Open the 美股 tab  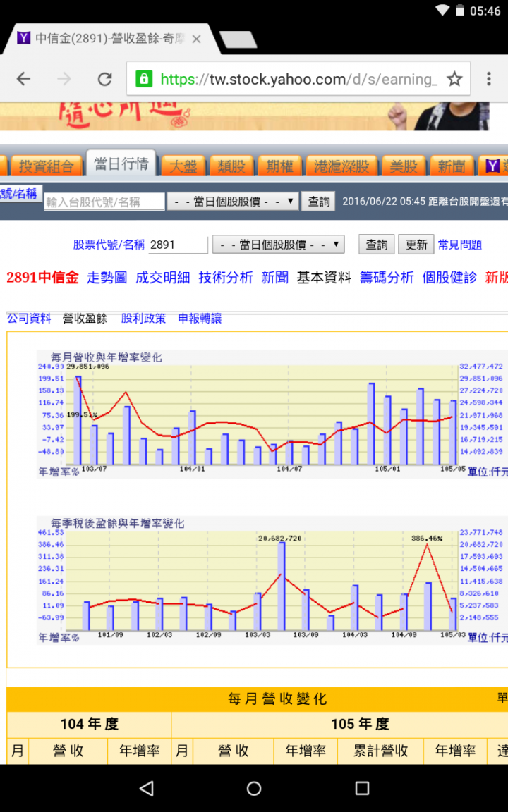pyautogui.click(x=404, y=166)
